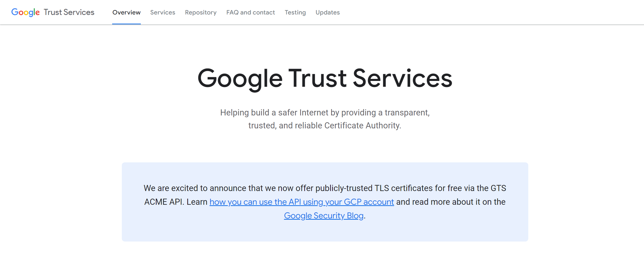The height and width of the screenshot is (257, 644).
Task: Open the GCP account API guide link
Action: click(302, 202)
